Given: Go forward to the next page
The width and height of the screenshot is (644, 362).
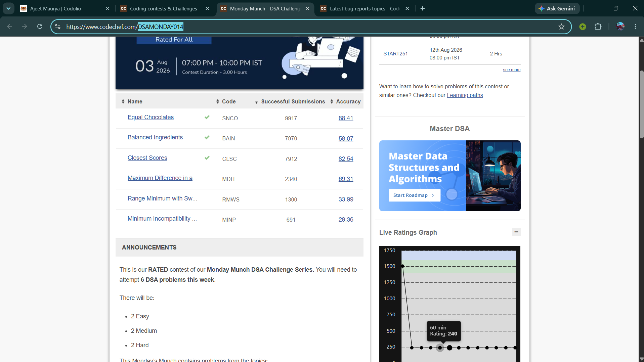Looking at the screenshot, I should 25,27.
